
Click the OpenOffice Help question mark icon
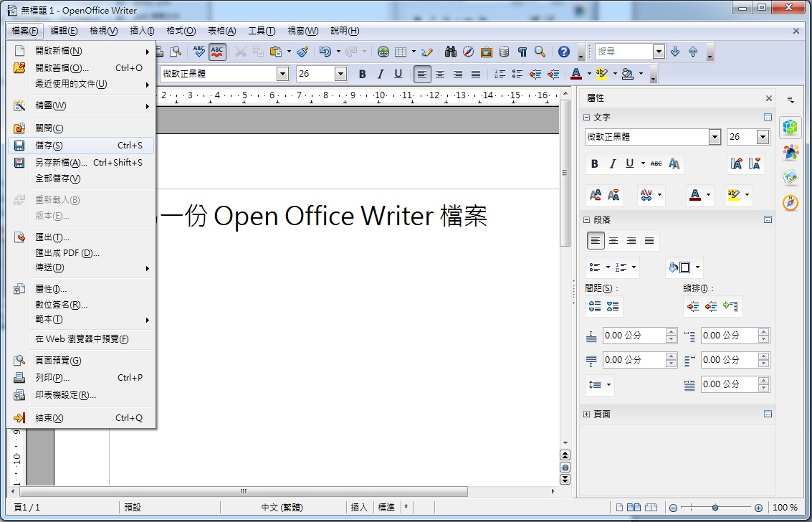pyautogui.click(x=564, y=52)
